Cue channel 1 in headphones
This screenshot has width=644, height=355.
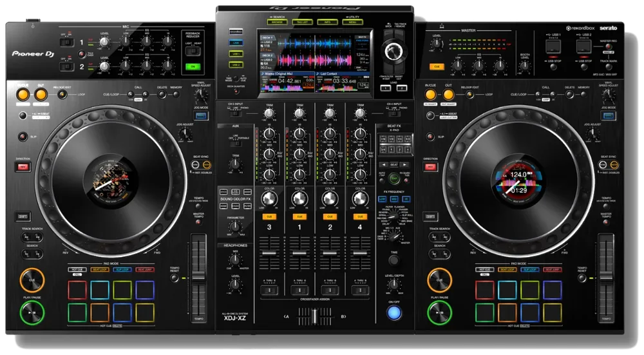pos(300,216)
